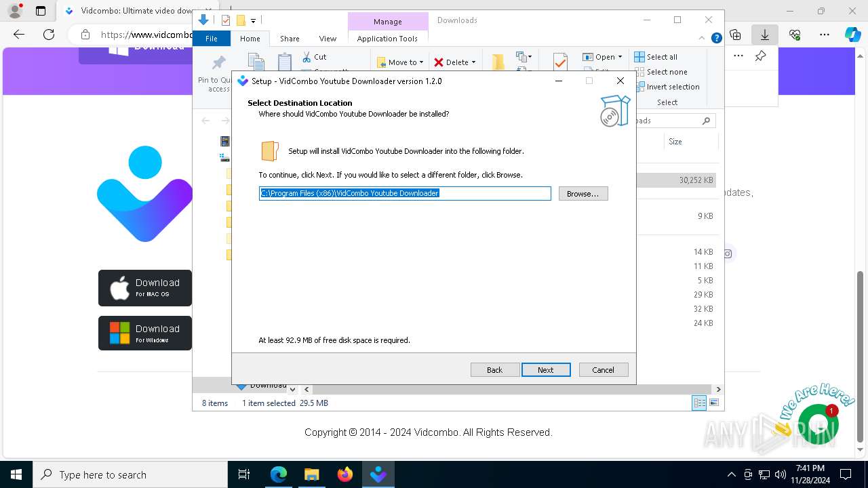The width and height of the screenshot is (868, 488).
Task: Click Edge tab actions icon
Action: point(41,11)
